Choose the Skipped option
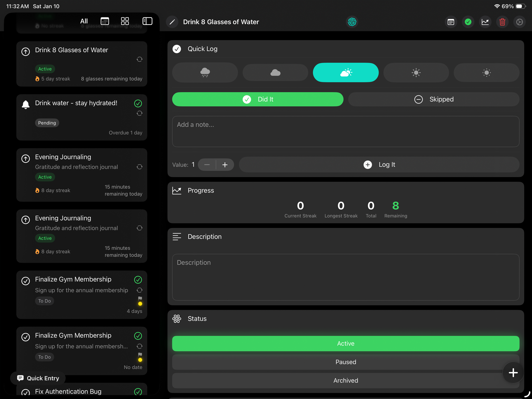532x399 pixels. click(434, 99)
